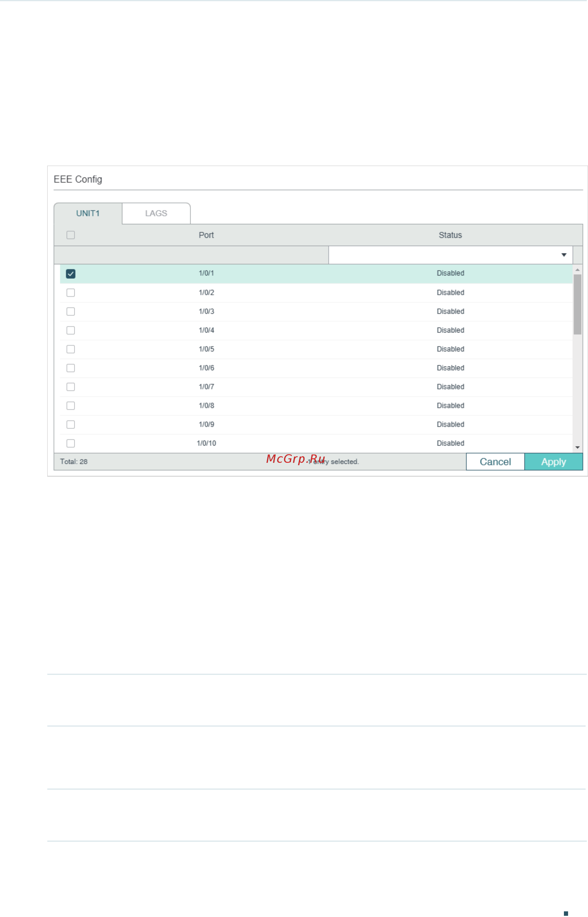Click port name 1/0/10
This screenshot has width=588, height=917.
(206, 443)
